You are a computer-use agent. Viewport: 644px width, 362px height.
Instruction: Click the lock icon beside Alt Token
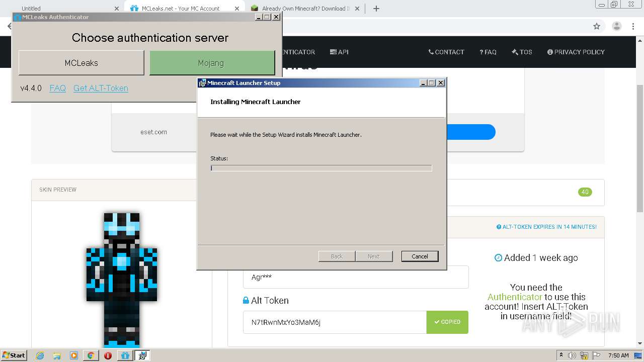coord(246,300)
